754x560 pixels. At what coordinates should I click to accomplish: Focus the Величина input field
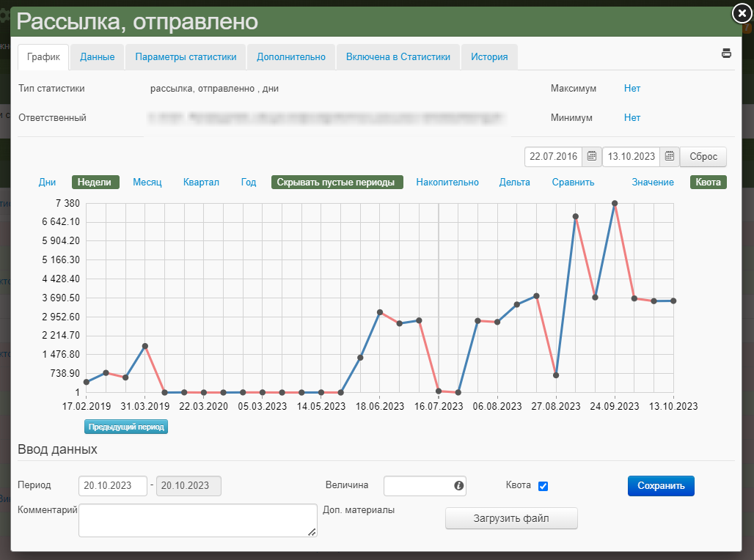(425, 485)
